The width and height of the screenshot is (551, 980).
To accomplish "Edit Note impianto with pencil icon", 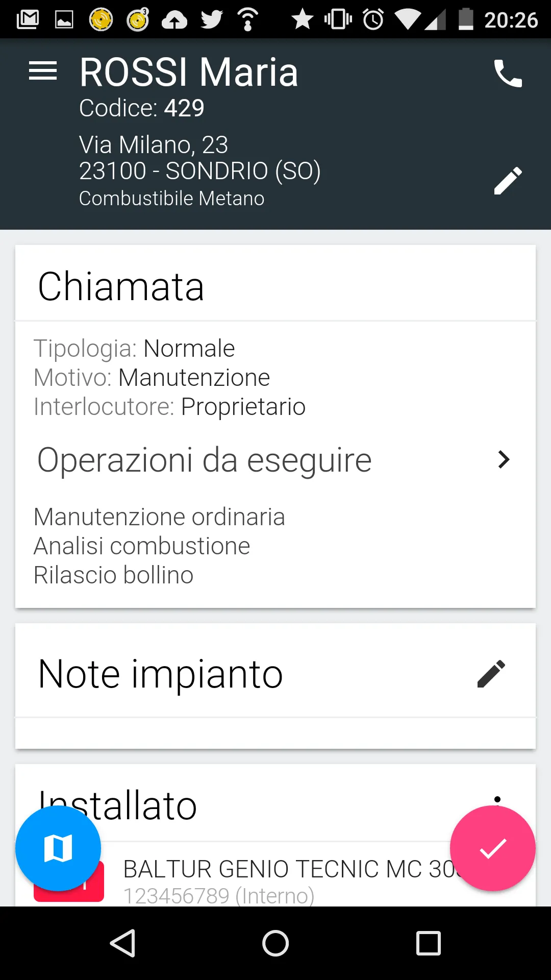I will [x=491, y=674].
